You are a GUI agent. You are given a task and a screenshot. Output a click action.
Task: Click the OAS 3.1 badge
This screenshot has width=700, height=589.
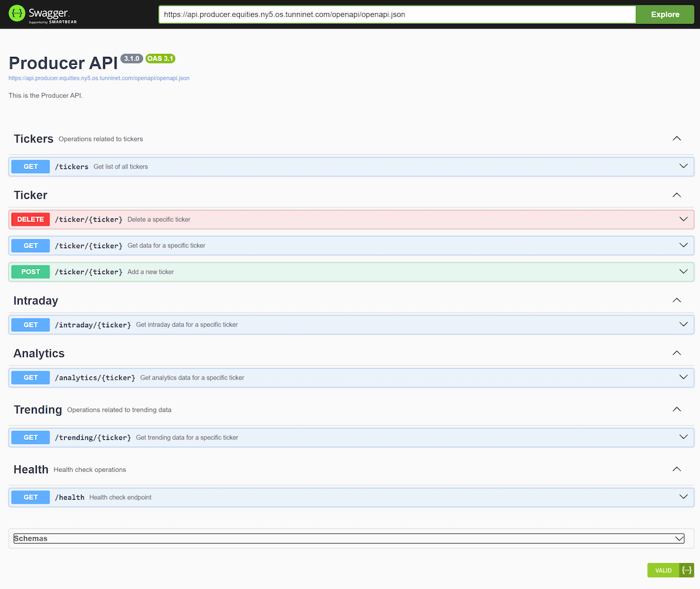[160, 58]
